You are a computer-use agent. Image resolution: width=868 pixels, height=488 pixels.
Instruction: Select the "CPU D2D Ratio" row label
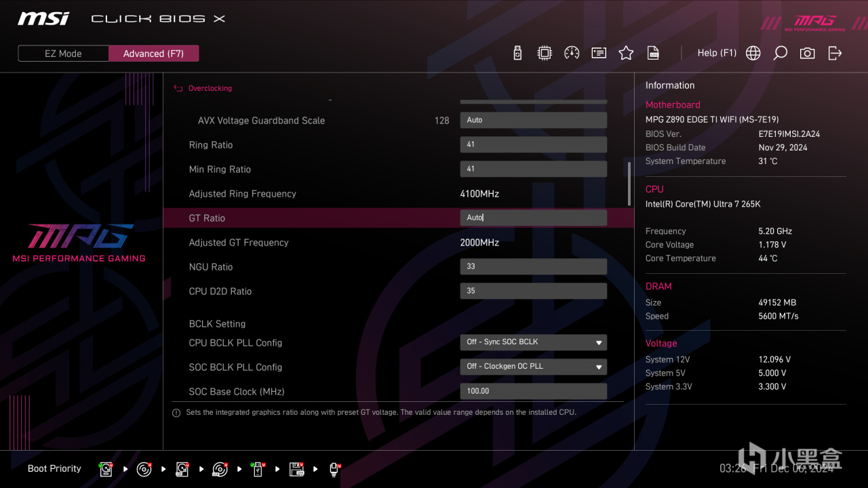pos(220,291)
